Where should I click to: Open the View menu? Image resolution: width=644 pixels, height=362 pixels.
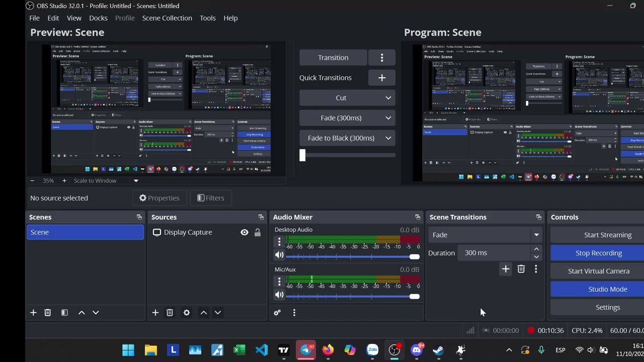[74, 18]
